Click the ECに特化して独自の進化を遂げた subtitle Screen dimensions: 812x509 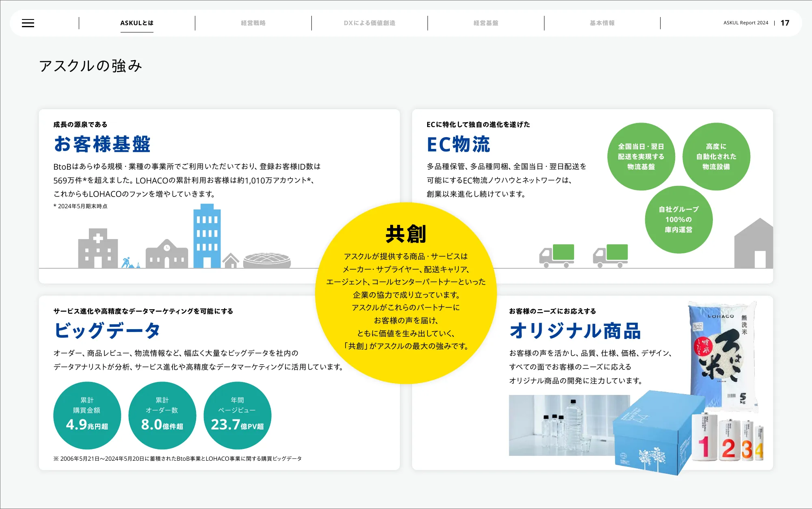478,125
